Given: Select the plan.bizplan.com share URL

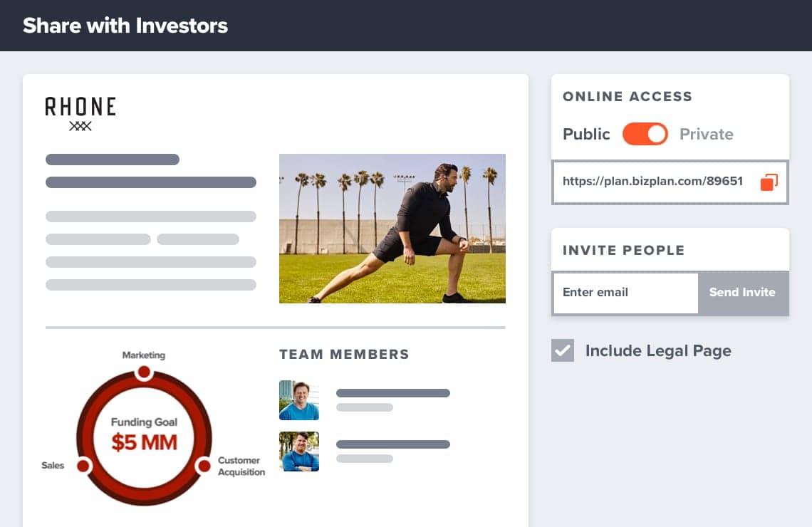Looking at the screenshot, I should pyautogui.click(x=652, y=182).
